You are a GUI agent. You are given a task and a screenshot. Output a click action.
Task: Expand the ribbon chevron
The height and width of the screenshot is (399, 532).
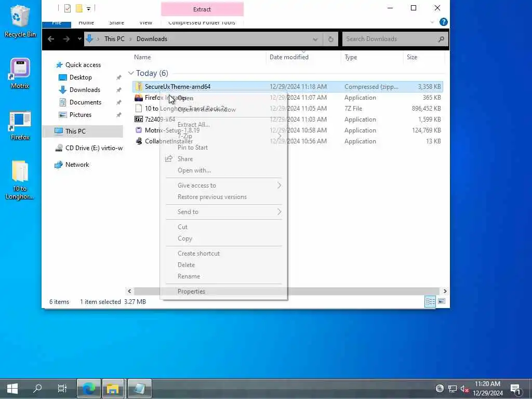coord(432,22)
